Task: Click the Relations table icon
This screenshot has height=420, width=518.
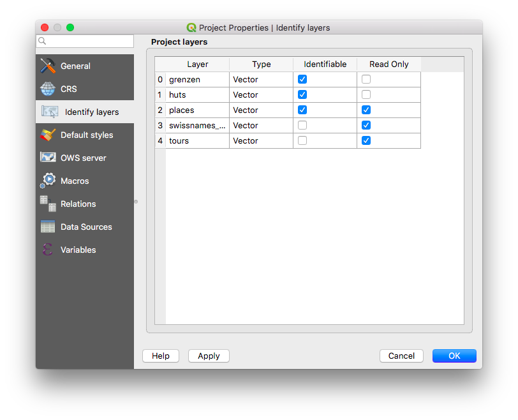Action: (x=47, y=204)
